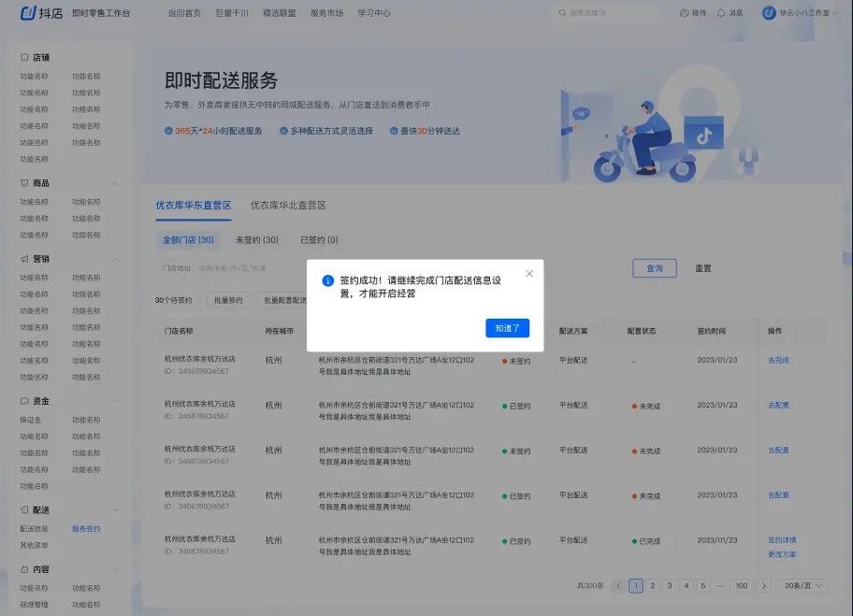Click the 共300条 total count text
The width and height of the screenshot is (853, 616).
590,585
